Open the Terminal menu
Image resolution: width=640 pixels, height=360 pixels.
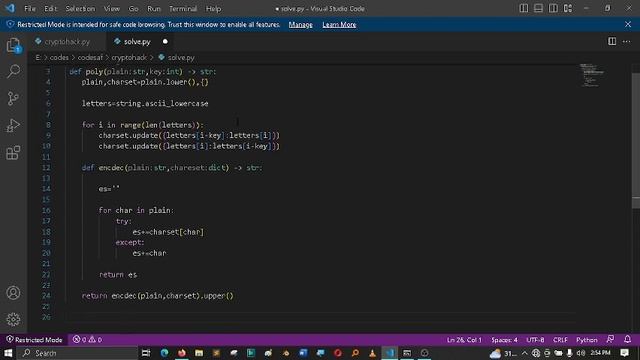(x=183, y=9)
